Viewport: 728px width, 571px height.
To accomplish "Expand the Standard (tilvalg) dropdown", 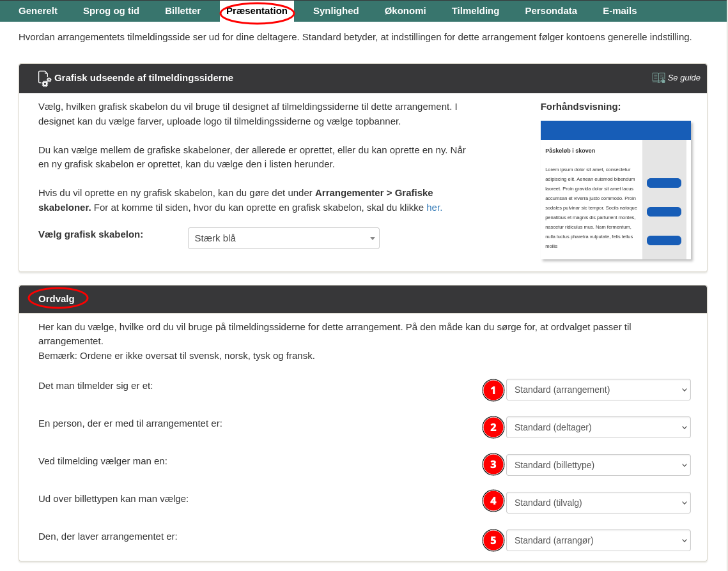I will coord(598,503).
